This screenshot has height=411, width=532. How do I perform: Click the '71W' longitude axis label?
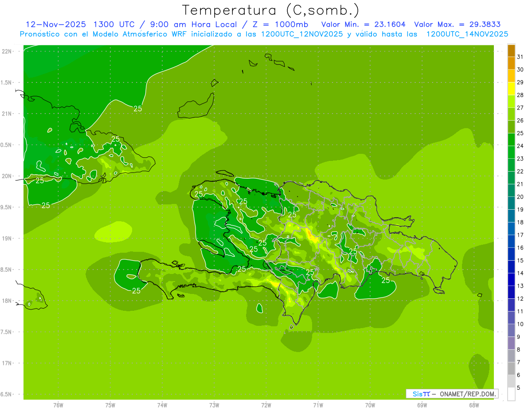click(x=318, y=405)
